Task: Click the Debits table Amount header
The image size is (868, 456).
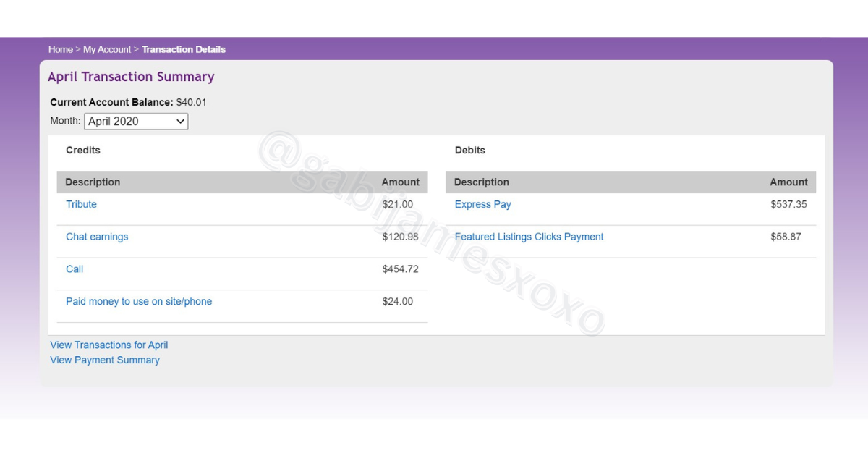Action: coord(788,182)
